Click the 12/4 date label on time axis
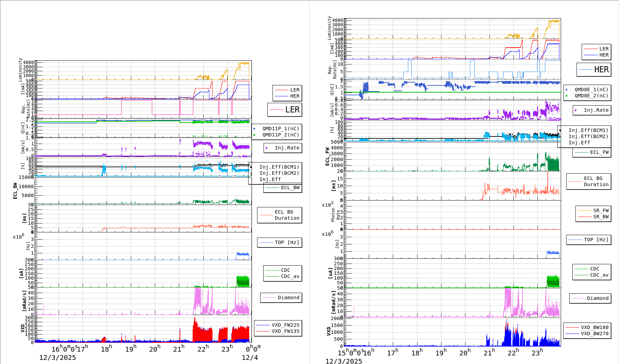 point(250,358)
